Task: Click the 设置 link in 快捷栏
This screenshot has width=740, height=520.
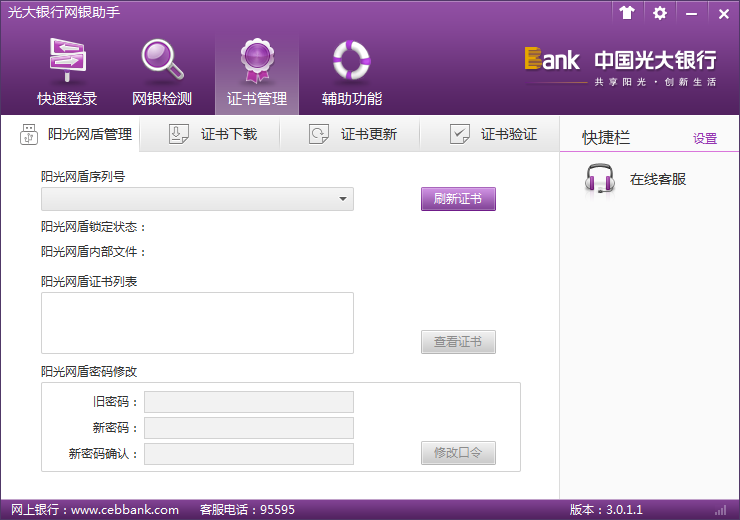Action: point(705,139)
